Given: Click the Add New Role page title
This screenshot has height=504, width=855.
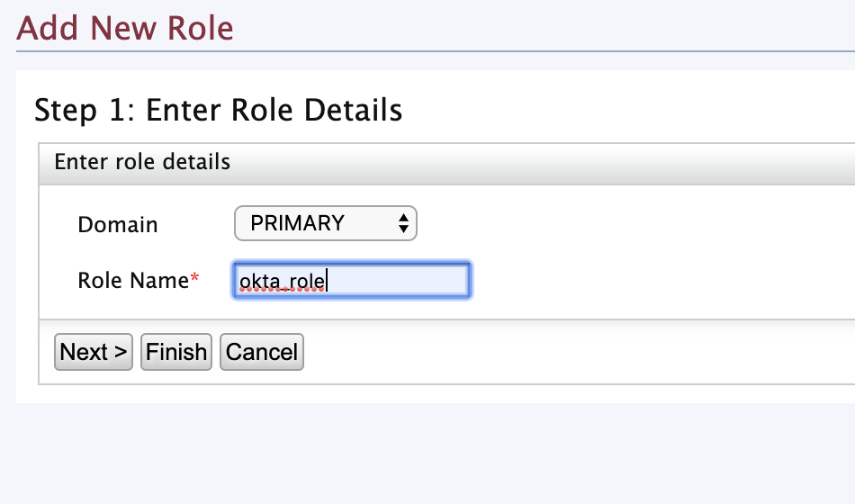Looking at the screenshot, I should (125, 29).
